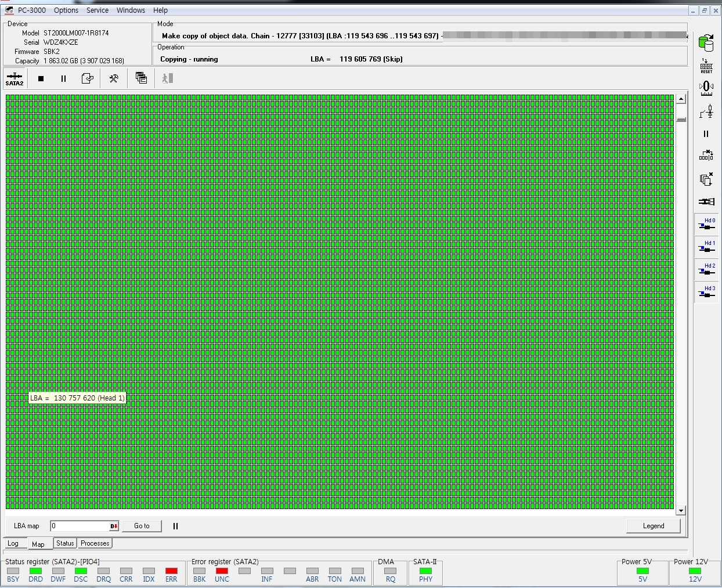Viewport: 722px width, 588px height.
Task: Click the model text ST2000LM007-1R8174
Action: [x=76, y=33]
